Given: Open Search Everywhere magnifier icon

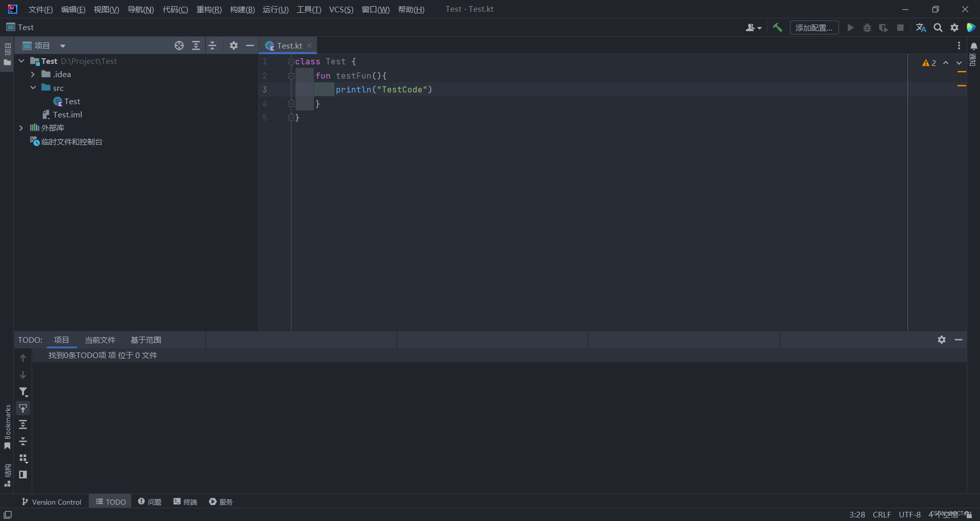Looking at the screenshot, I should click(x=938, y=28).
